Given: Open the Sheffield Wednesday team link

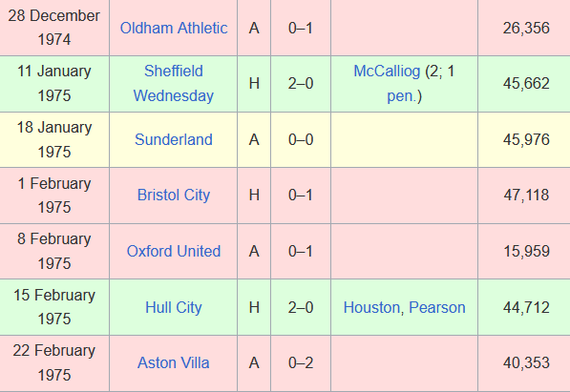Looking at the screenshot, I should (174, 84).
